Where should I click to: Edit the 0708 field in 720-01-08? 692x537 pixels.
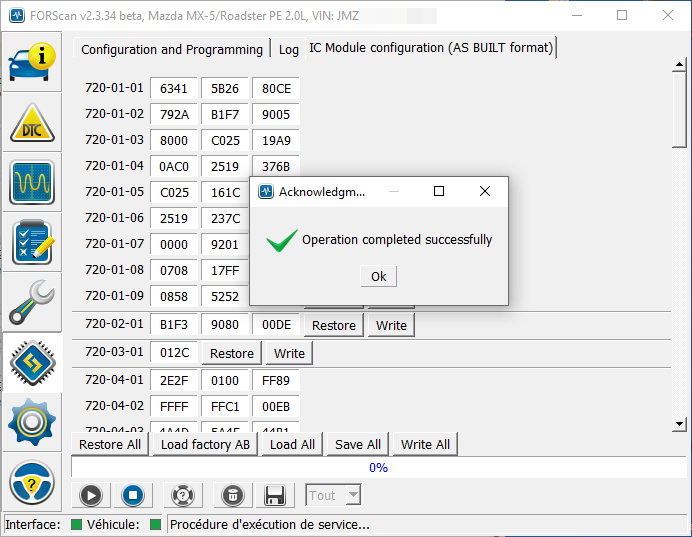coord(174,271)
